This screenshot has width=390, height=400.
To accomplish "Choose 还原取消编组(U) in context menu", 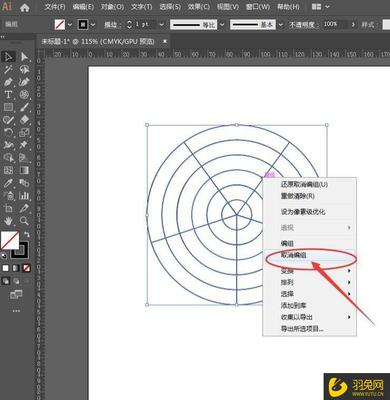I will point(310,184).
